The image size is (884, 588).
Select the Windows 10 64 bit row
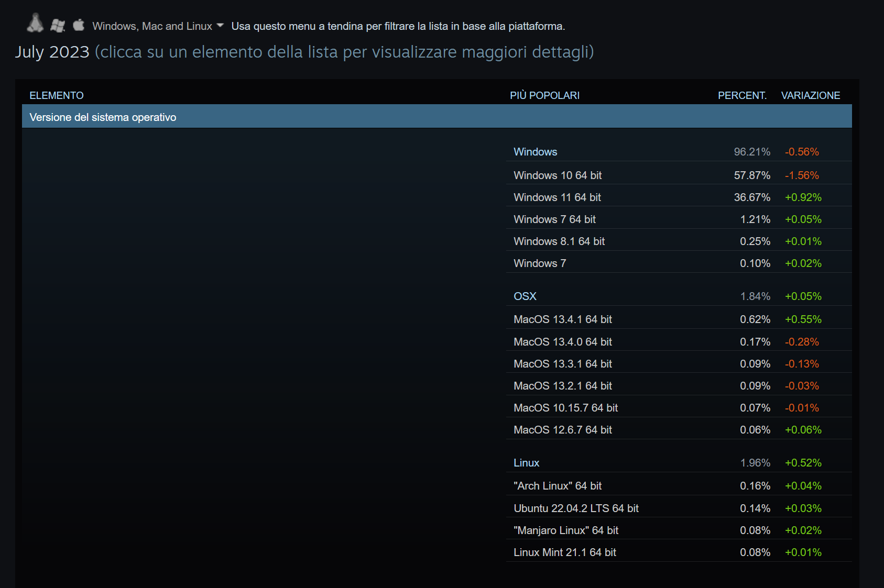click(x=679, y=174)
